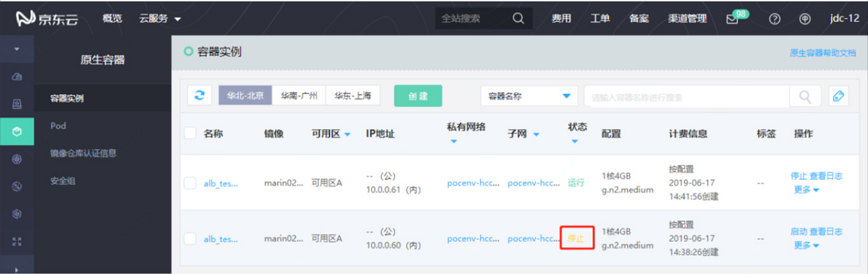Click the disk host icon in the left rail
Viewport: 868px width, 274px height.
(17, 104)
